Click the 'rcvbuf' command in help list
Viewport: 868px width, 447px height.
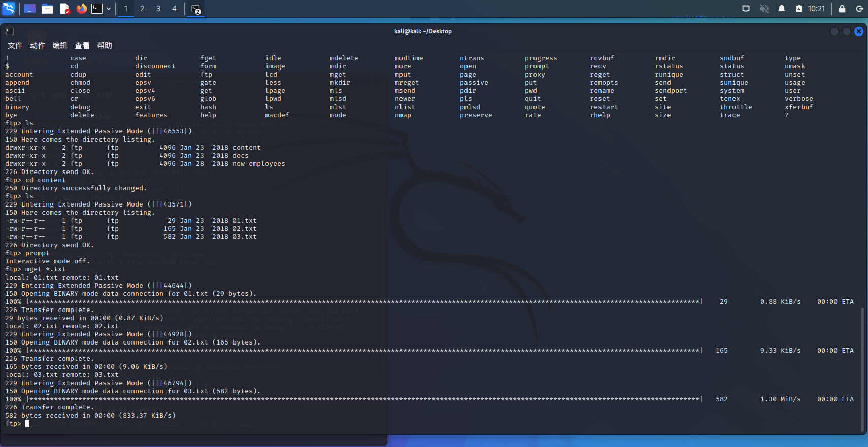(602, 58)
